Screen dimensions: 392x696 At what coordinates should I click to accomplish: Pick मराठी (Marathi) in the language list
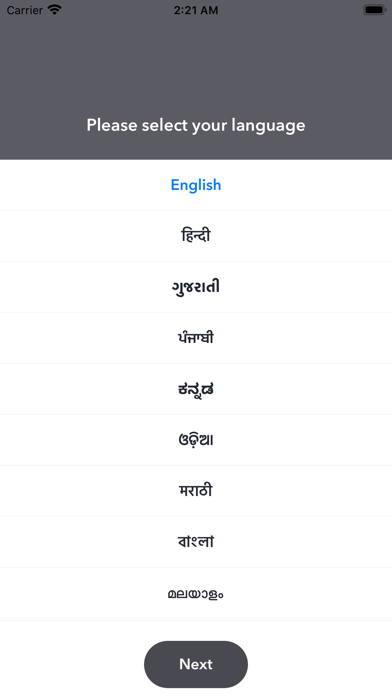pyautogui.click(x=196, y=491)
